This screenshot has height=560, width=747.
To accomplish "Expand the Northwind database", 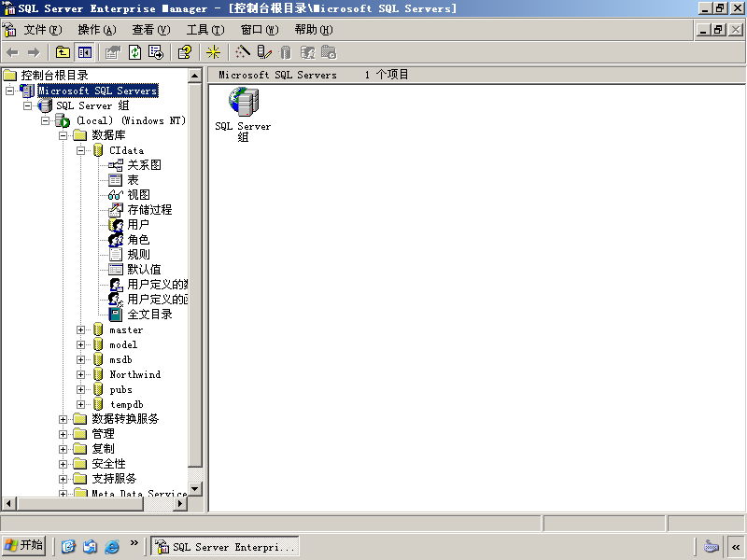I will pyautogui.click(x=81, y=375).
